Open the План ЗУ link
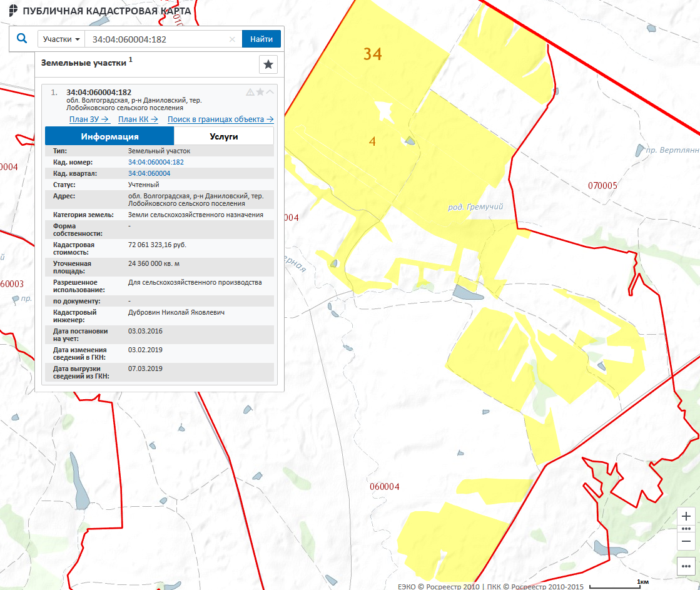The width and height of the screenshot is (700, 590). point(89,120)
